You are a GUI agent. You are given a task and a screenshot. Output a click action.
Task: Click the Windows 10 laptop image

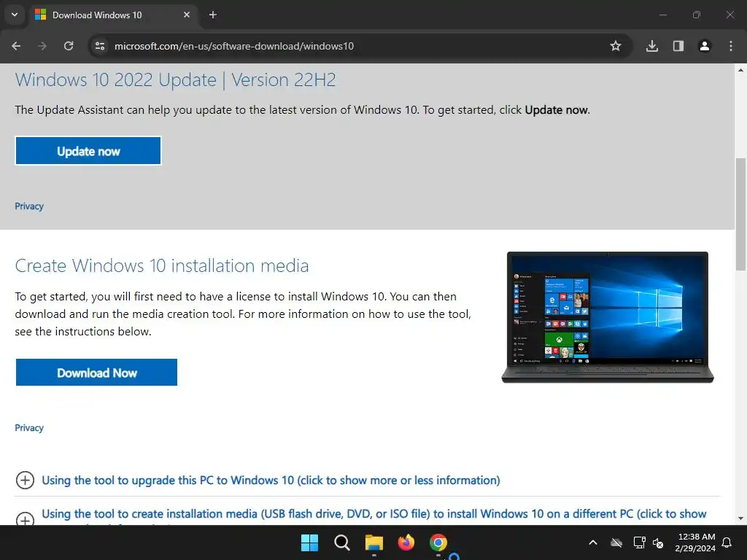[x=608, y=317]
